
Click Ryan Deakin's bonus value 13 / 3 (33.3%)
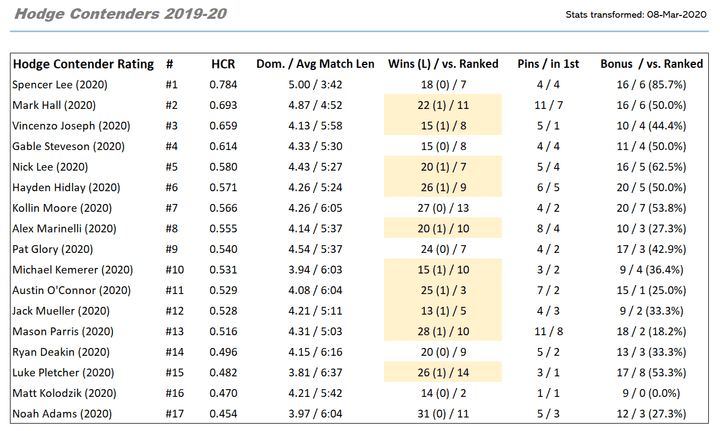pyautogui.click(x=651, y=352)
